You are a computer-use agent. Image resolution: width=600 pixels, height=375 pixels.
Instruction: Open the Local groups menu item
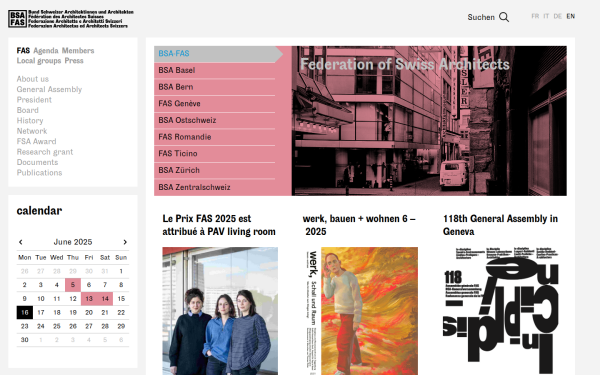[x=39, y=60]
